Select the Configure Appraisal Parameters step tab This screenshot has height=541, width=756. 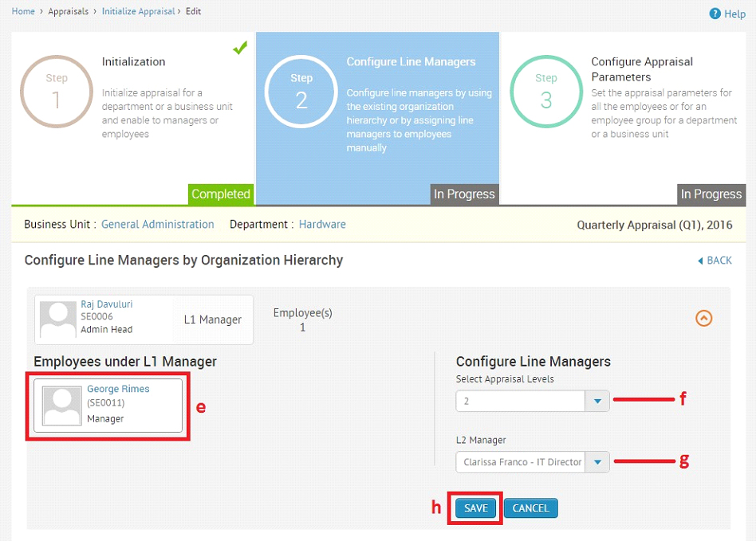[624, 119]
